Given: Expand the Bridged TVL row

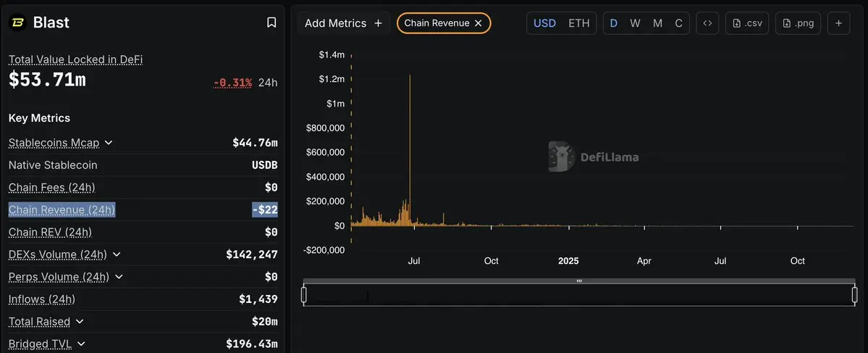Looking at the screenshot, I should tap(81, 344).
